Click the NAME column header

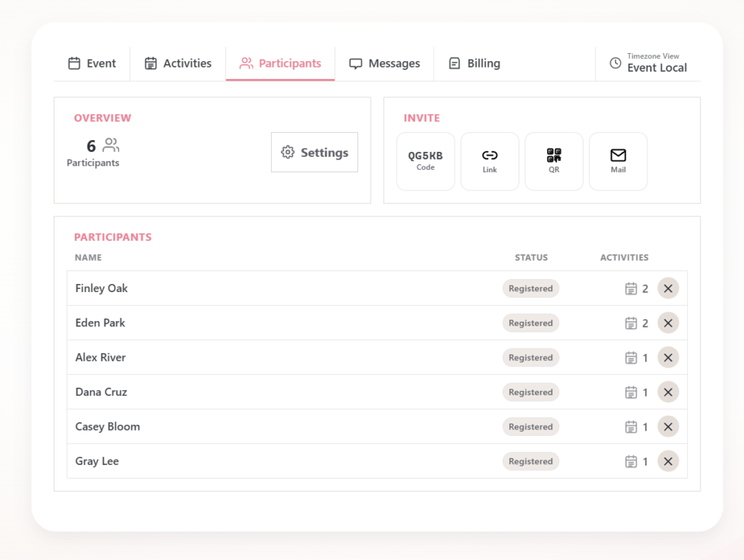click(88, 257)
